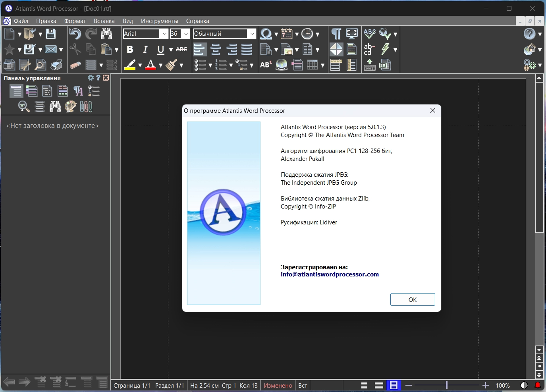Image resolution: width=546 pixels, height=392 pixels.
Task: Click the Save floppy disk icon
Action: pos(50,34)
